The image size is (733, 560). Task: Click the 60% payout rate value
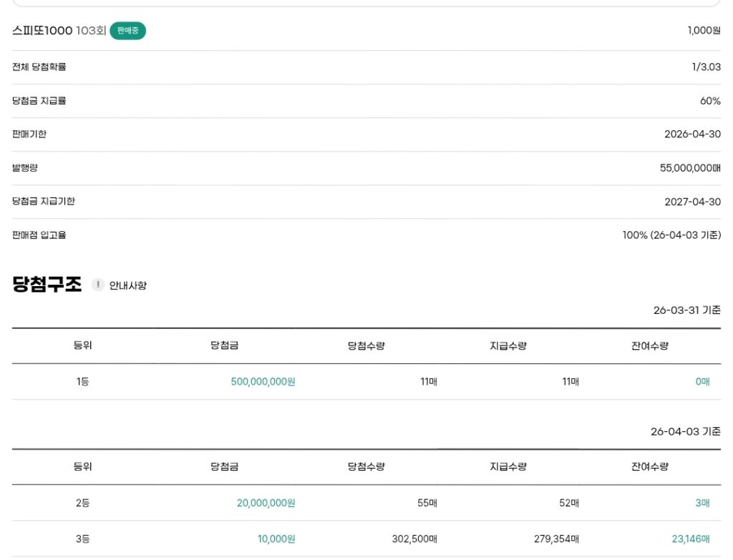point(710,101)
